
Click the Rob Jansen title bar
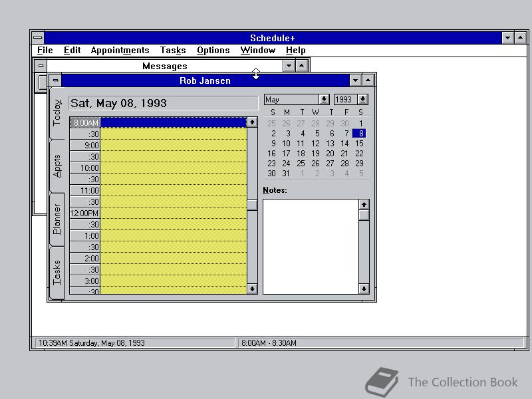tap(205, 80)
